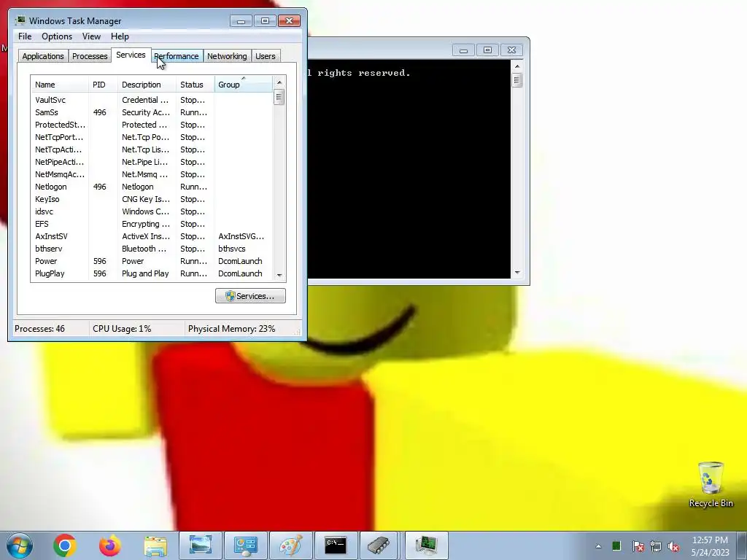Select the idsvc service row
The height and width of the screenshot is (560, 747).
point(152,211)
